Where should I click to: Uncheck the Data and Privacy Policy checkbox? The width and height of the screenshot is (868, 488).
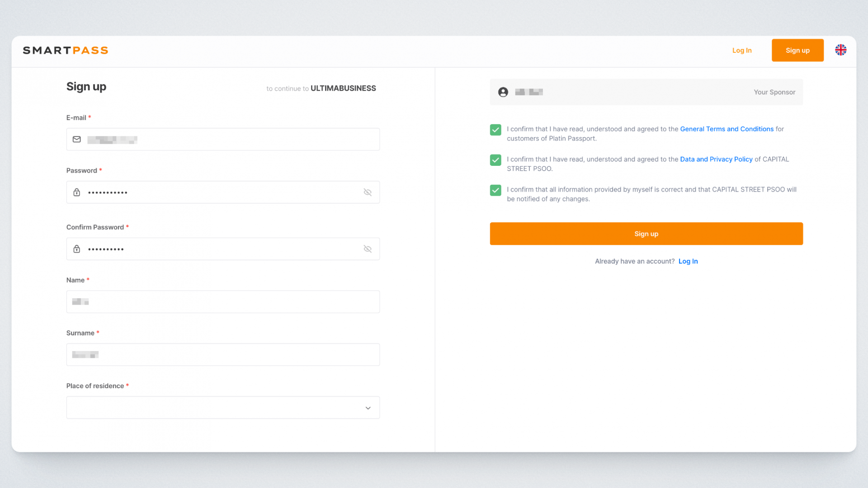click(x=495, y=160)
